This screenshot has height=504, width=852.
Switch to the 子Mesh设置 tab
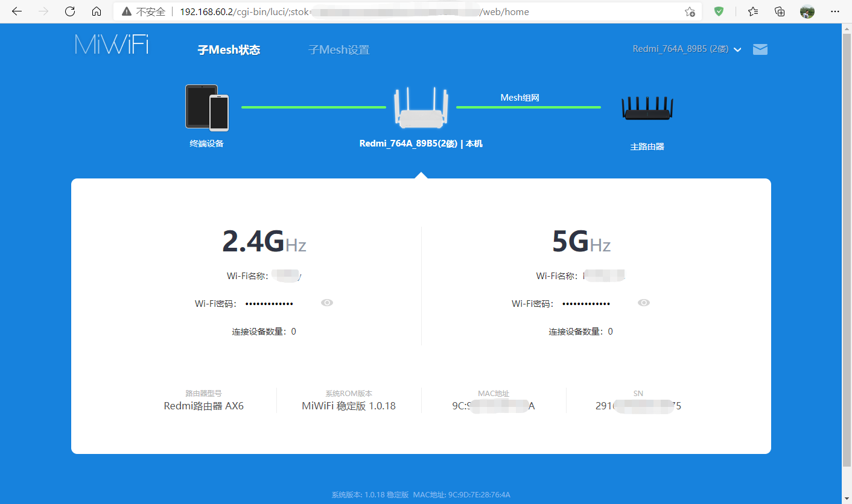[x=339, y=49]
